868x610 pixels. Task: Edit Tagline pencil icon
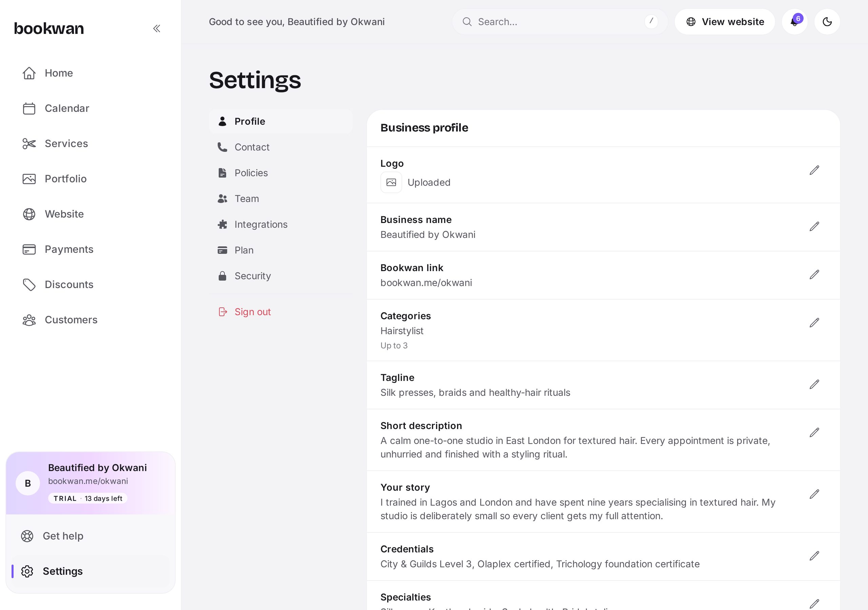click(x=814, y=384)
